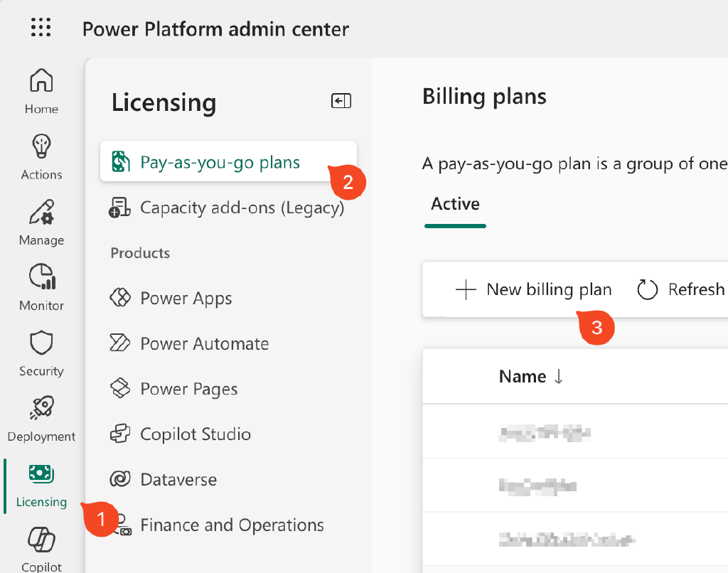728x573 pixels.
Task: Select Dataverse in the Products list
Action: click(x=179, y=480)
